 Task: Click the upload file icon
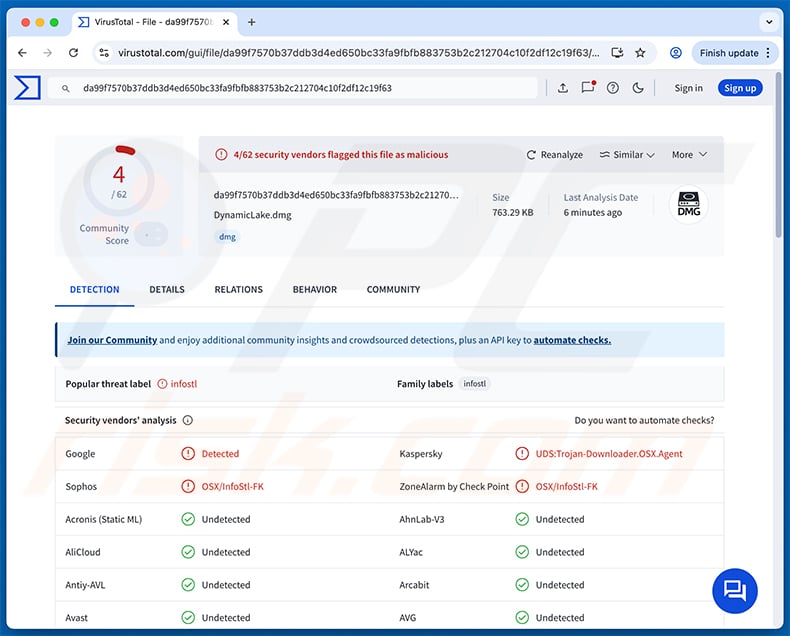(x=563, y=88)
